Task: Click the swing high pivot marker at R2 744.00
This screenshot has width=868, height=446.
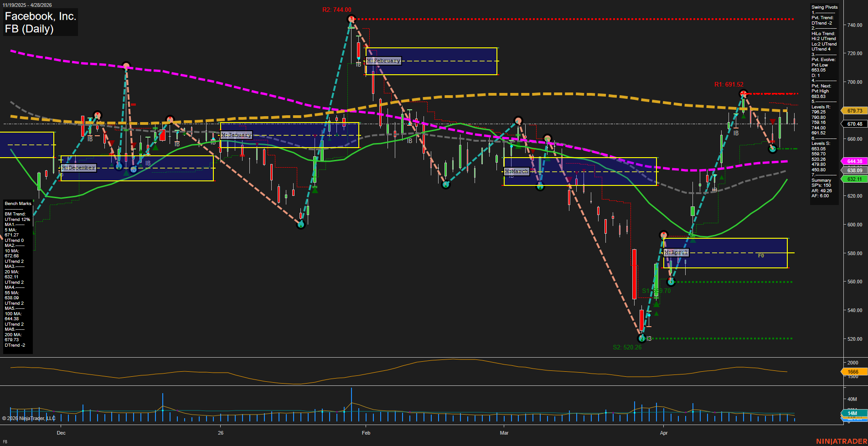Action: click(351, 19)
